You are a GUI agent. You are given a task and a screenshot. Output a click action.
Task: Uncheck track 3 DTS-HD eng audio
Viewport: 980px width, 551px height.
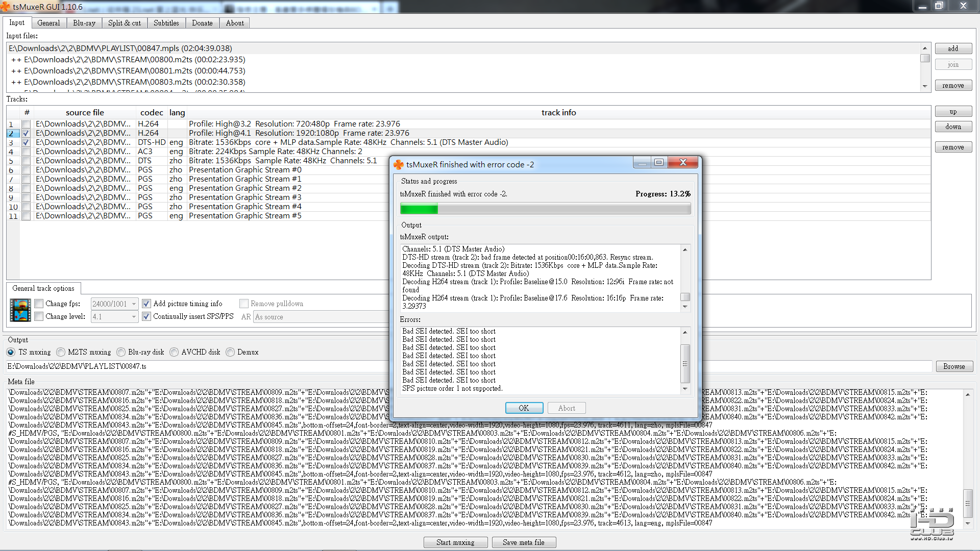point(26,142)
